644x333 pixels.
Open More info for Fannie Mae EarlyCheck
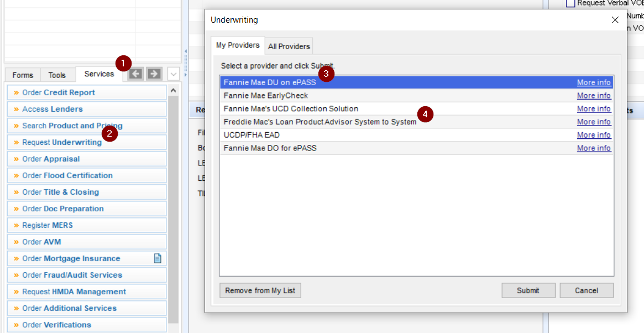[594, 96]
